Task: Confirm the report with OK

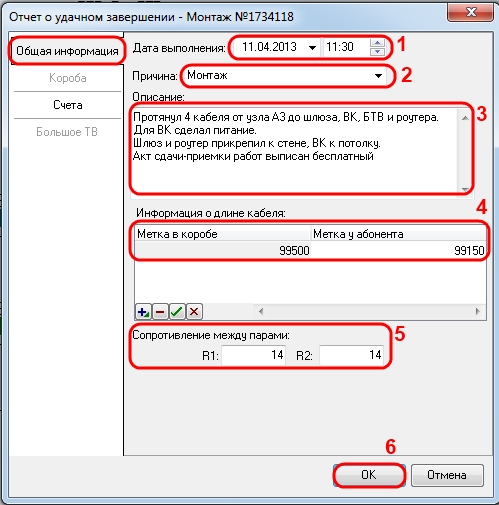Action: click(369, 475)
